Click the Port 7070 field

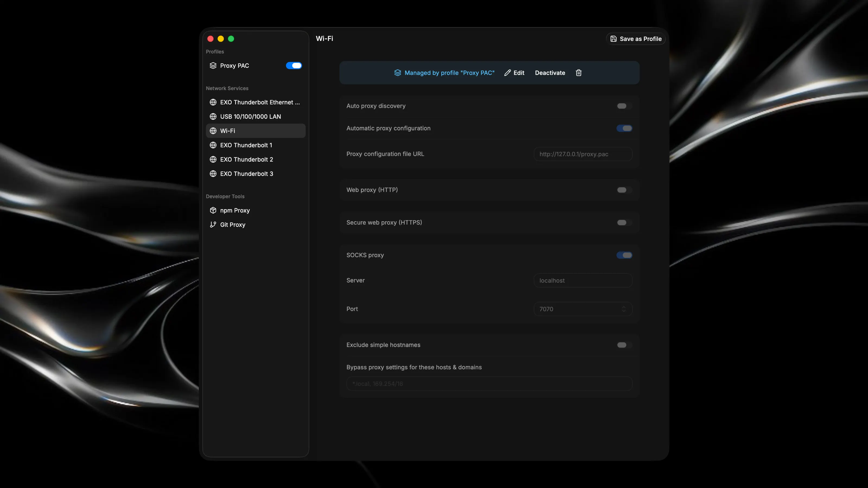pos(583,309)
